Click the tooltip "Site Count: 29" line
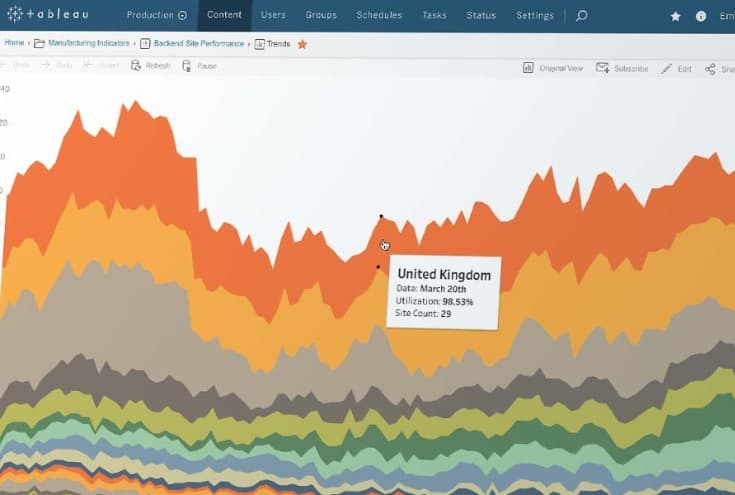735x495 pixels. 423,313
